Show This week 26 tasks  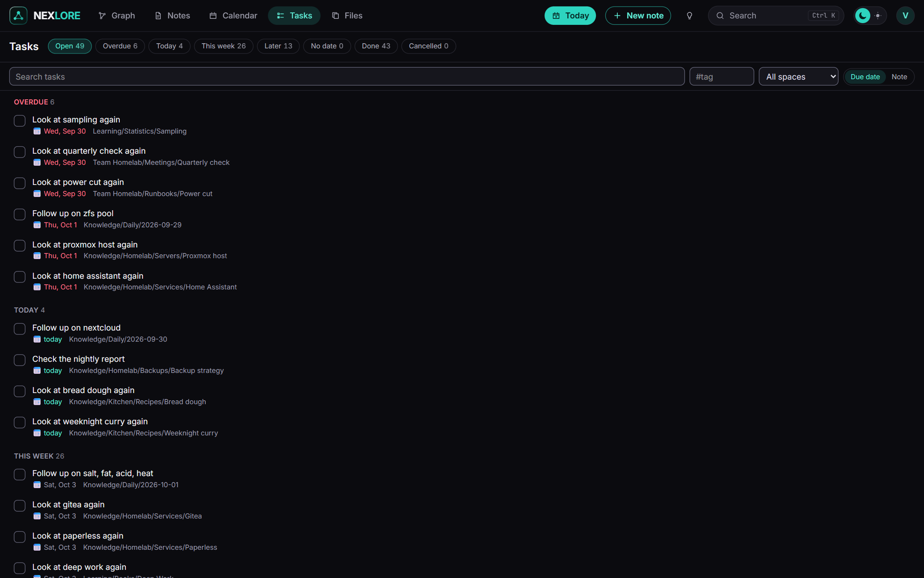point(224,46)
